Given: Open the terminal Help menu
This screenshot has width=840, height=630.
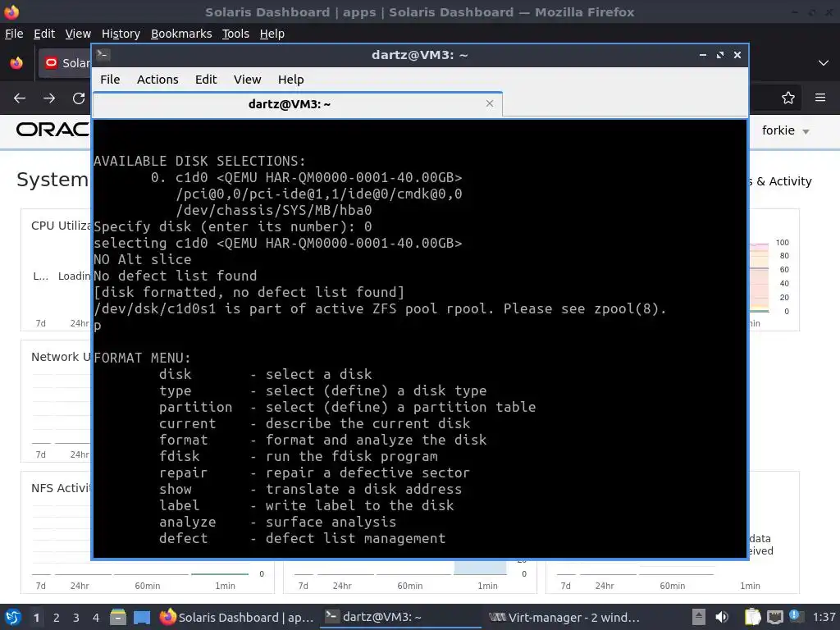Looking at the screenshot, I should coord(291,80).
